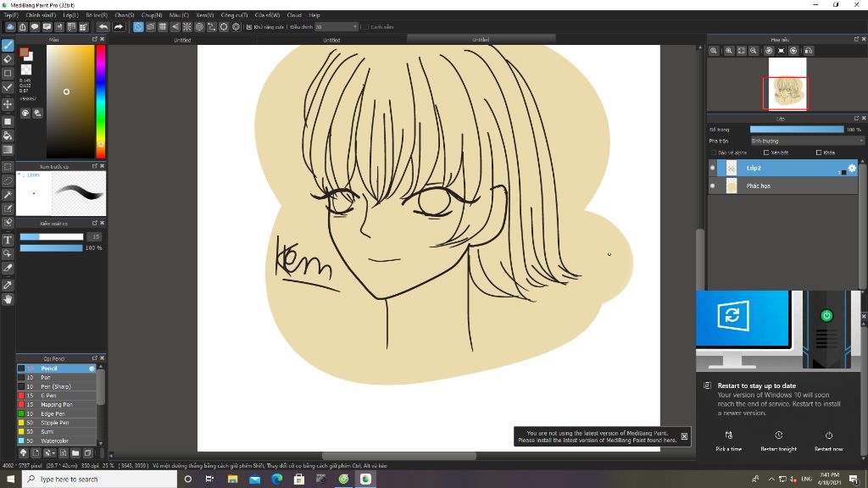Toggle visibility of Phác họa layer

[712, 186]
